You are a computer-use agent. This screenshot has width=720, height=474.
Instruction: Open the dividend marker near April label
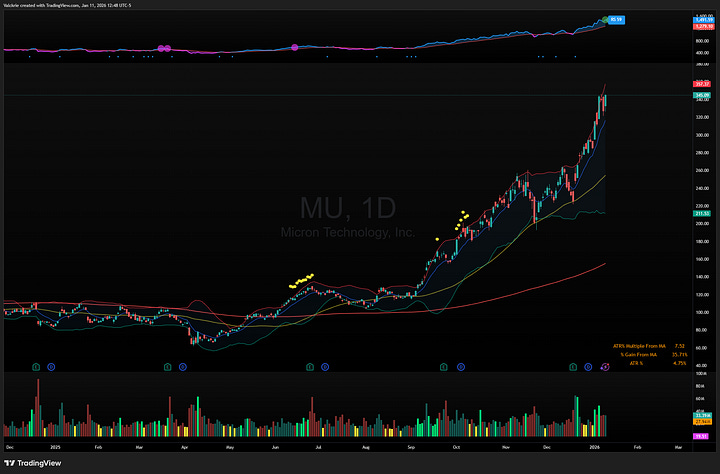183,367
